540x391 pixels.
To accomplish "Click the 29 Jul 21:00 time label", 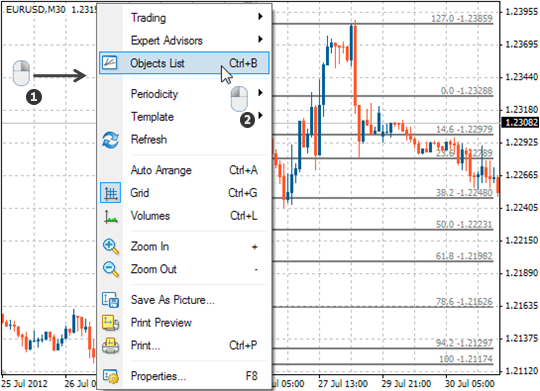I will 406,383.
